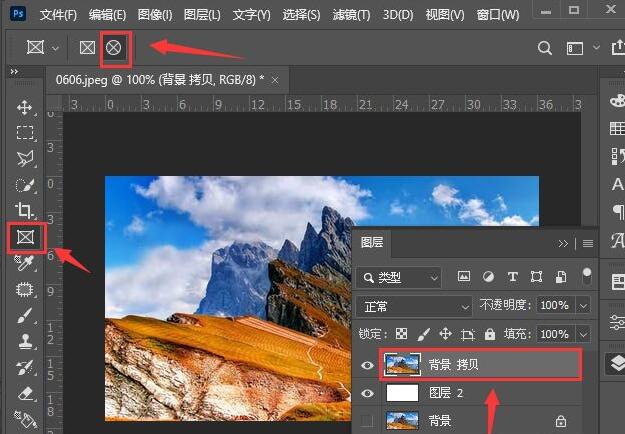Click the 填充 100% value field
Image resolution: width=625 pixels, height=434 pixels.
point(555,334)
